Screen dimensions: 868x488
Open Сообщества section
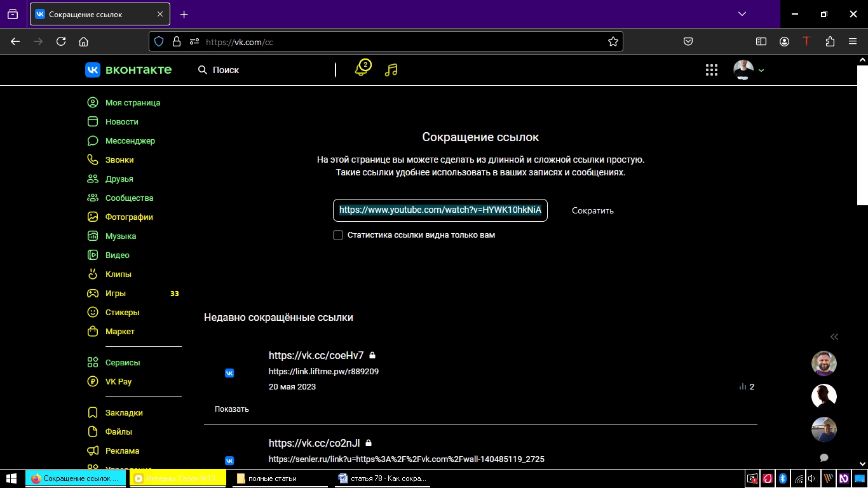point(130,198)
